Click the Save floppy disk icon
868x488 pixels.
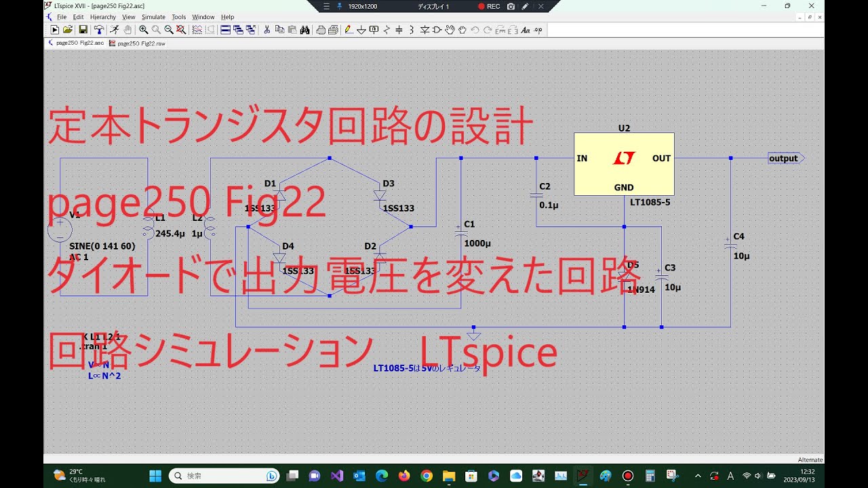click(83, 30)
